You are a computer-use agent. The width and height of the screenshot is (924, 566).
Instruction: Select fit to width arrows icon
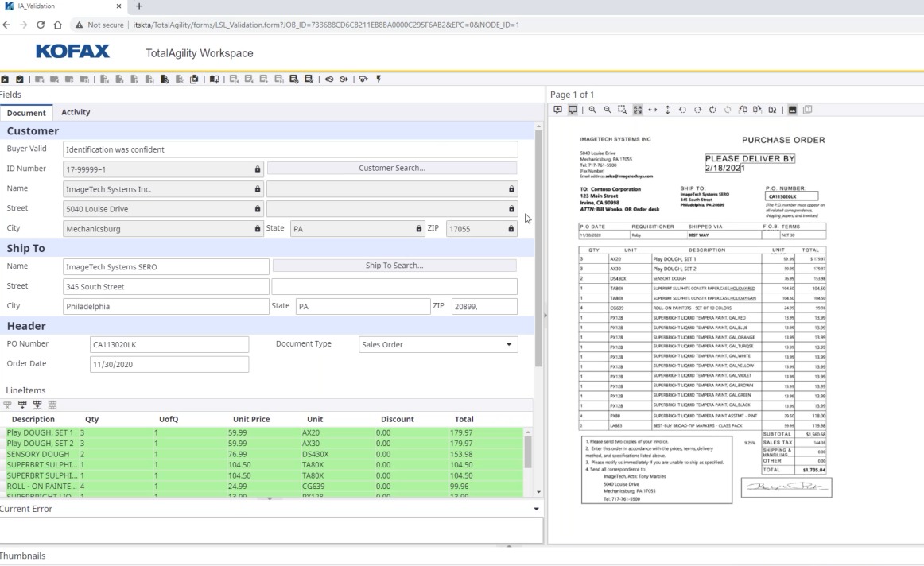(653, 110)
